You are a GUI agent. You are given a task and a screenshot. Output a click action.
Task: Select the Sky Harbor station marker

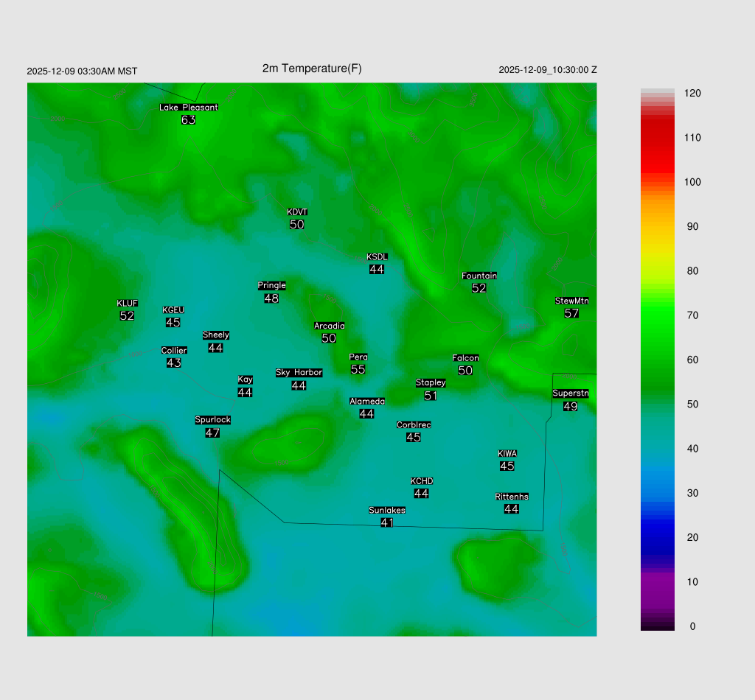(299, 373)
